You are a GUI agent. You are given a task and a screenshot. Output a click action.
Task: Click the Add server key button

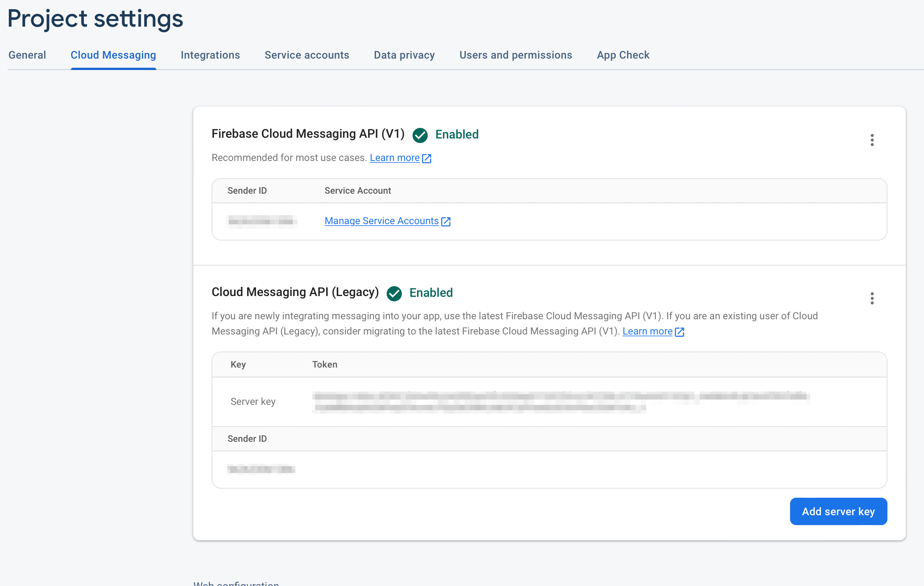(x=838, y=511)
